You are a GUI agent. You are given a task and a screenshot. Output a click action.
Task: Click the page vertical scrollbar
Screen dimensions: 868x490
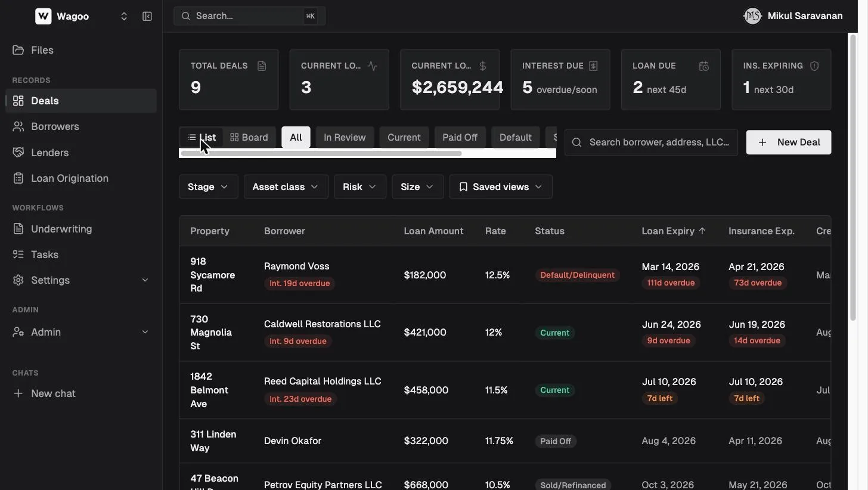(853, 178)
